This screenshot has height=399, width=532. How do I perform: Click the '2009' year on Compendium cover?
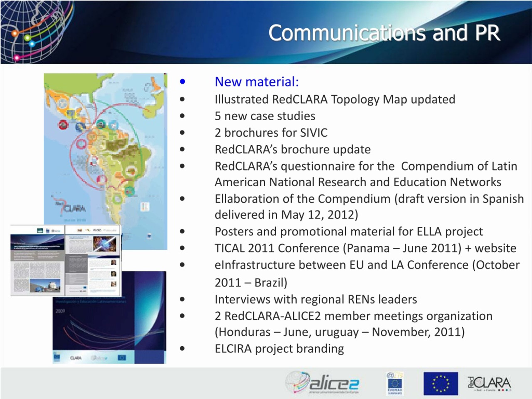60,311
